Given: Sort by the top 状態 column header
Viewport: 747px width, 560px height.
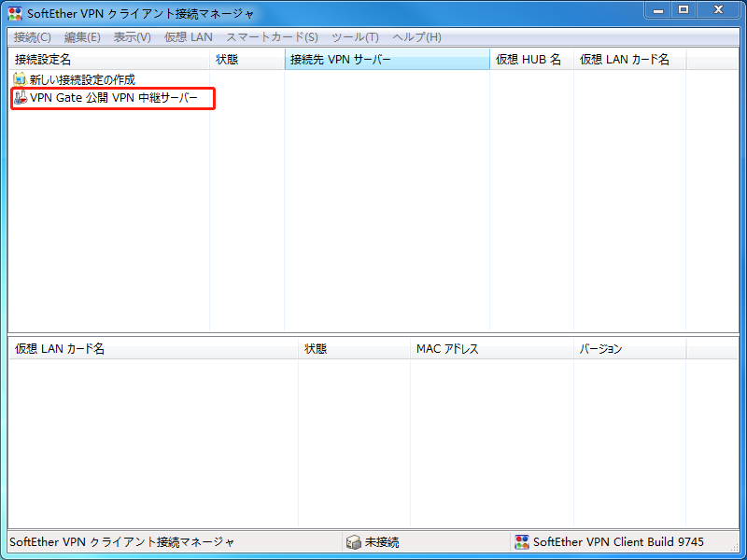Looking at the screenshot, I should (247, 60).
